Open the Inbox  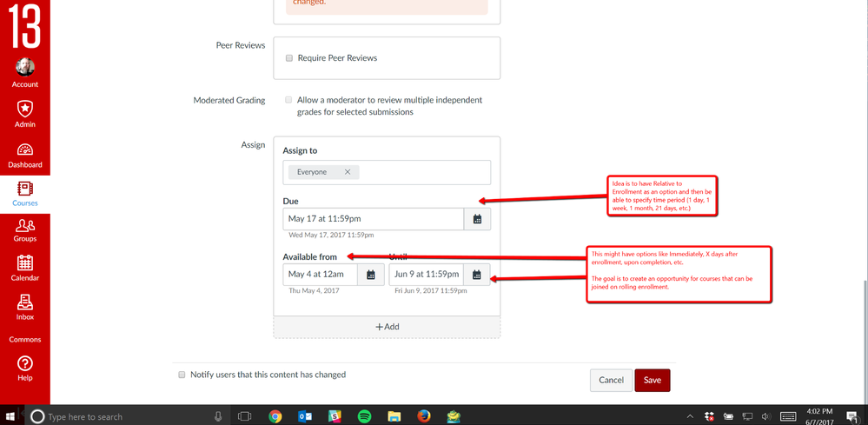point(24,308)
